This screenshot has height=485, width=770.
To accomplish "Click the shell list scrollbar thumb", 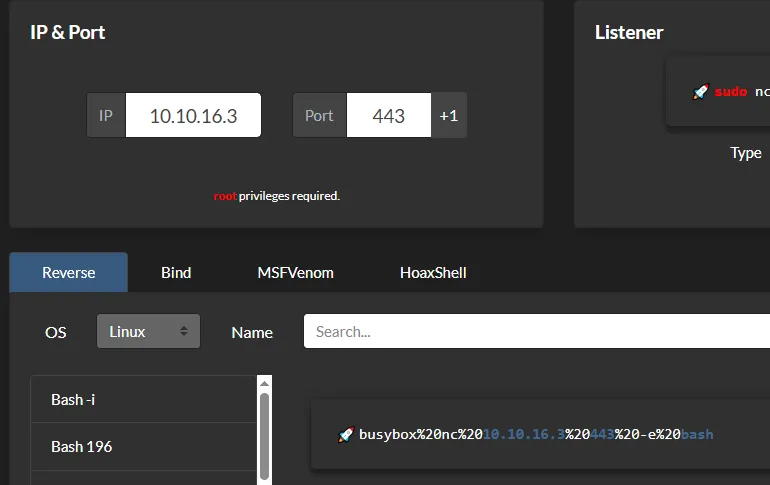I will [x=264, y=435].
